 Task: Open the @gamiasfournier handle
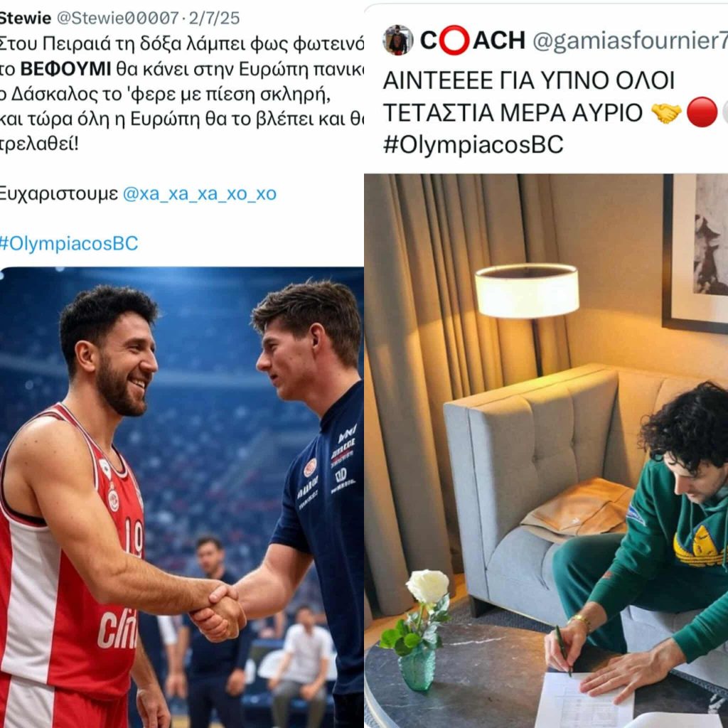[x=630, y=41]
